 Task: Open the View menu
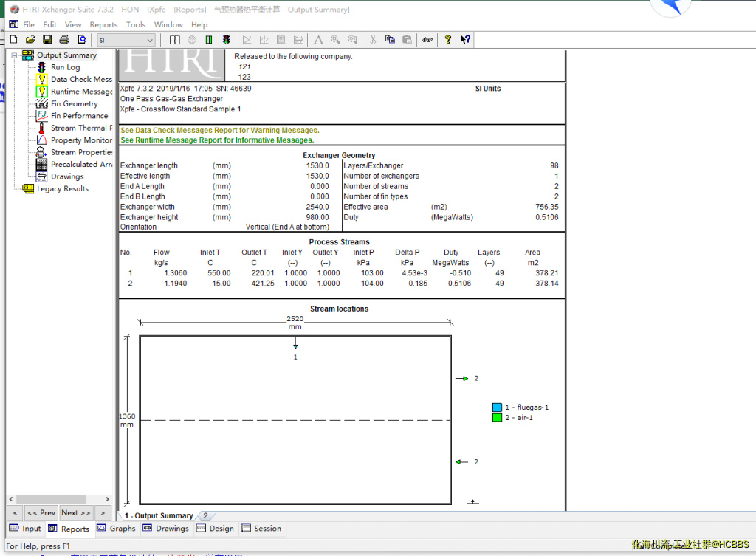[x=73, y=24]
